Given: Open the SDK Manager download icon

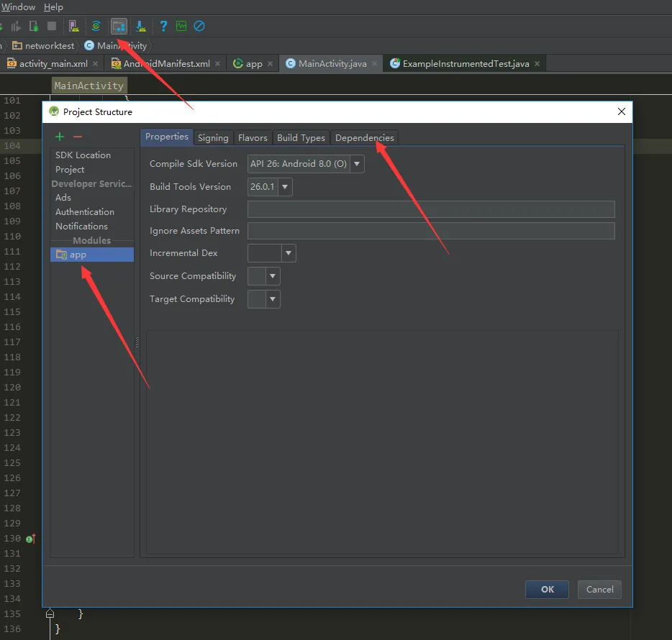Looking at the screenshot, I should tap(140, 26).
